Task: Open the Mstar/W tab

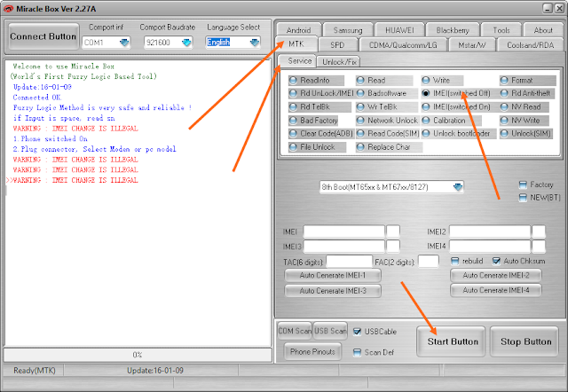Action: click(471, 45)
